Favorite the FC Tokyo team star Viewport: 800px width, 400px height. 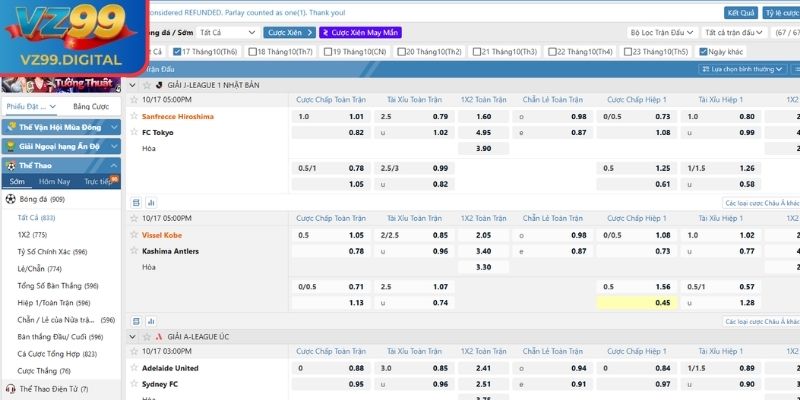point(134,132)
